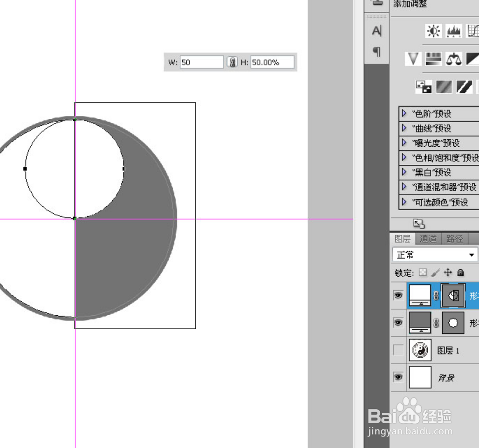479x448 pixels.
Task: Lock layer position
Action: pos(448,272)
